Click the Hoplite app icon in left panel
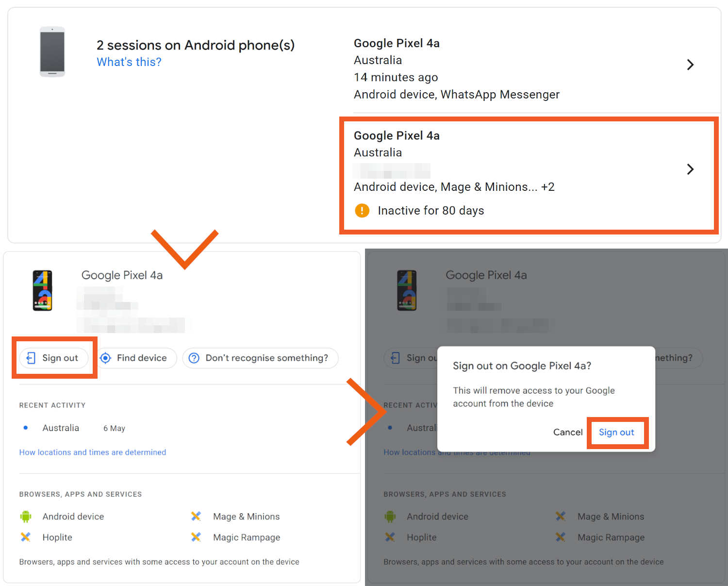Image resolution: width=728 pixels, height=586 pixels. click(26, 537)
